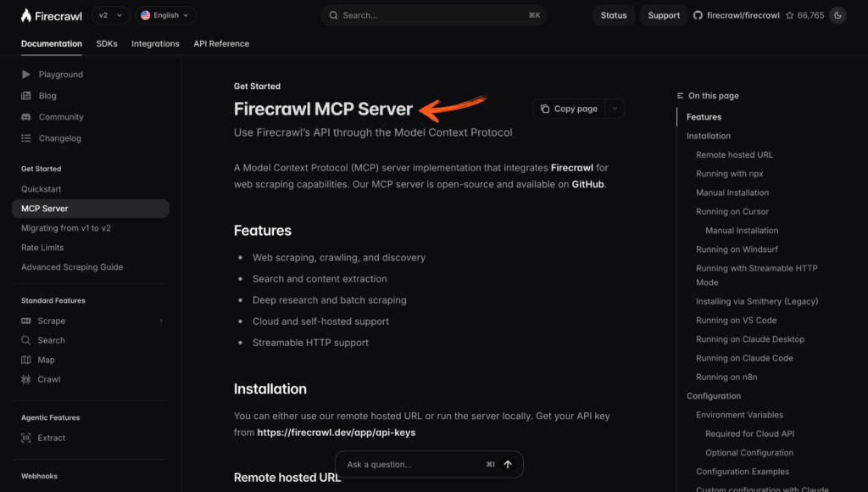The height and width of the screenshot is (492, 868).
Task: Open the Integrations tab
Action: tap(155, 43)
